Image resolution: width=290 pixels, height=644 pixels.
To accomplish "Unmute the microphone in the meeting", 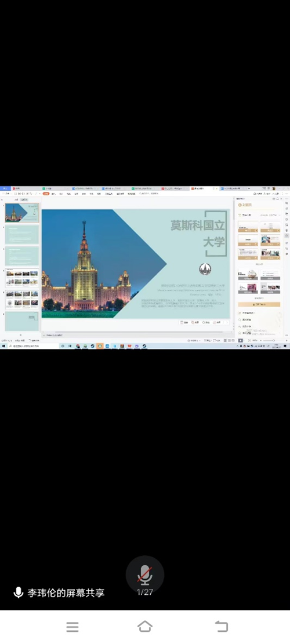I will click(145, 574).
